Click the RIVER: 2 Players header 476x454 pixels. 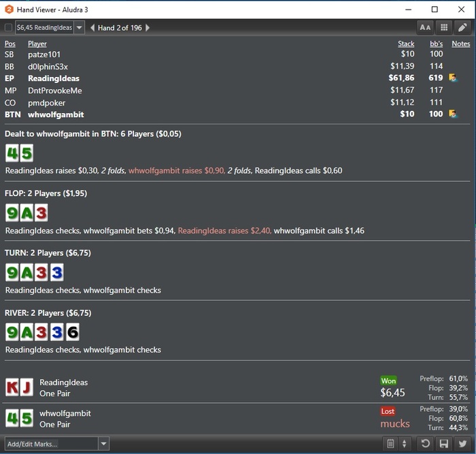[x=48, y=313]
